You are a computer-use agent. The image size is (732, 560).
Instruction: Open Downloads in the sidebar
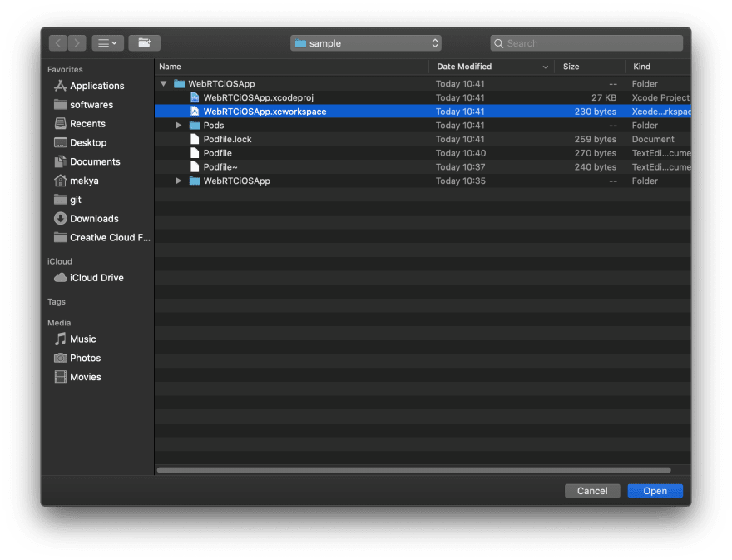click(x=94, y=219)
